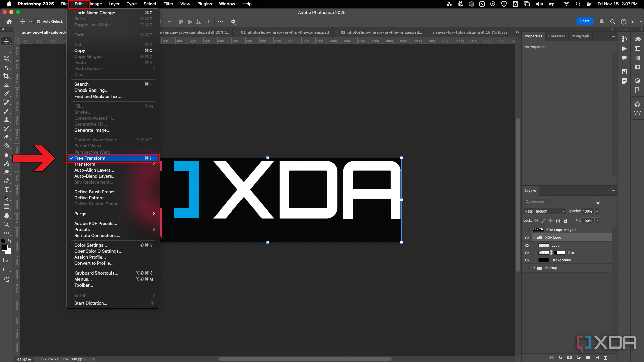Hide the Text layer
The width and height of the screenshot is (644, 362).
527,253
